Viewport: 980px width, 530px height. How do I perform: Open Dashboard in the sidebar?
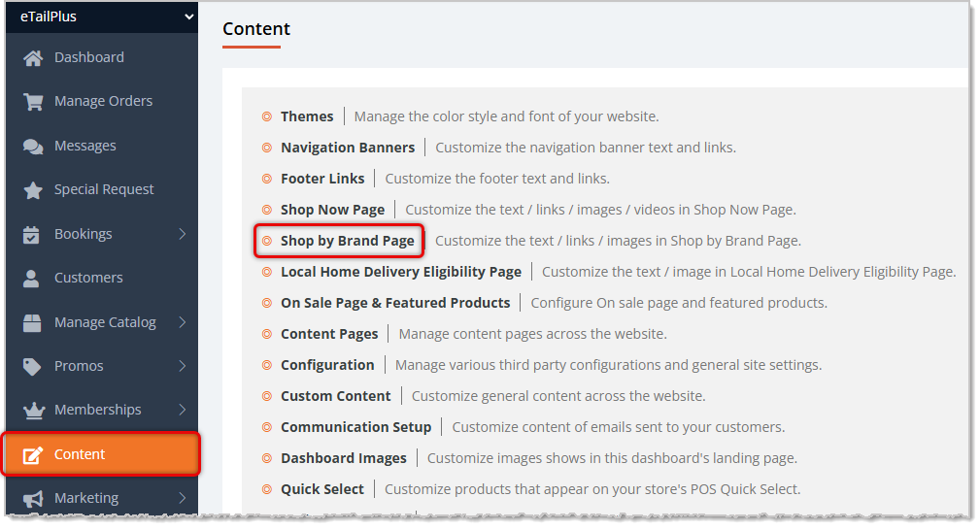102,57
